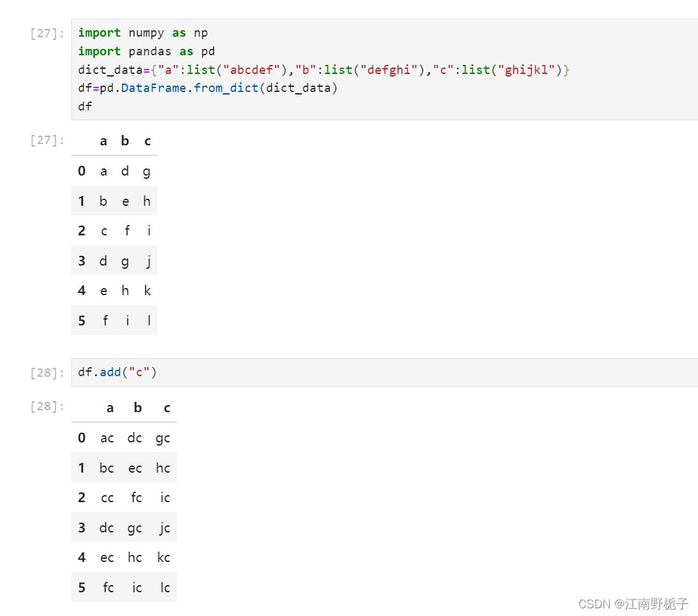
Task: Select column header c in first table
Action: pos(147,140)
